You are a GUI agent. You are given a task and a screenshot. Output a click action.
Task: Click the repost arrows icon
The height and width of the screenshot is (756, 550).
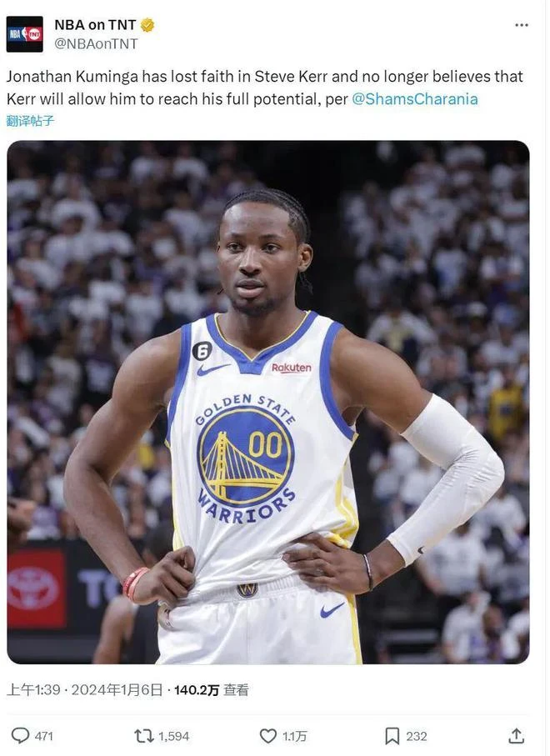click(143, 736)
